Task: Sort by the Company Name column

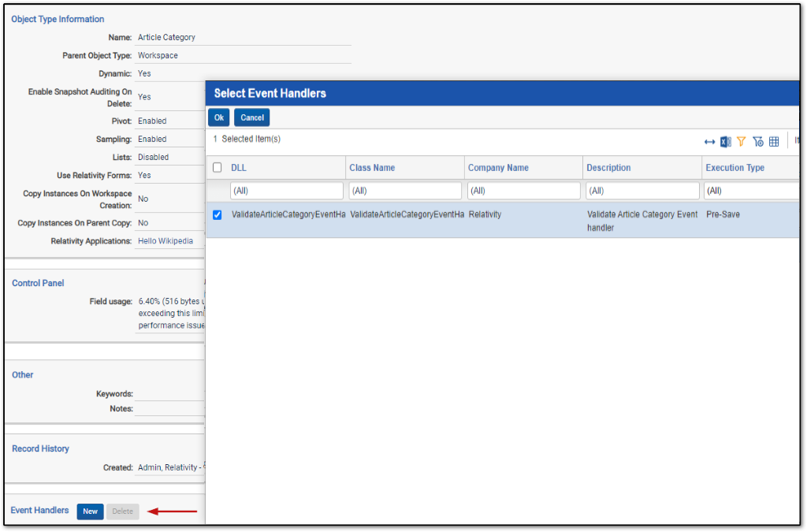Action: coord(498,168)
